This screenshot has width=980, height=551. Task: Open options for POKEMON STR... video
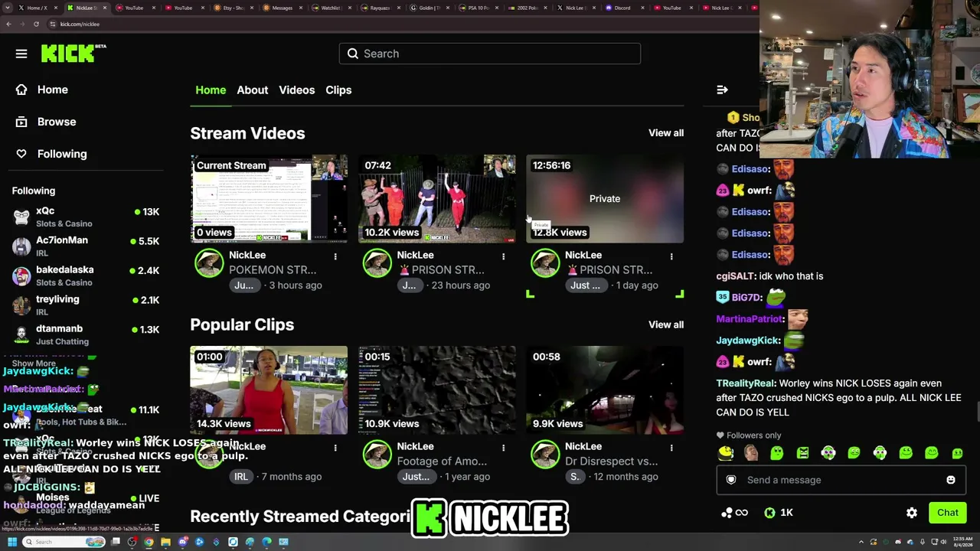[335, 256]
